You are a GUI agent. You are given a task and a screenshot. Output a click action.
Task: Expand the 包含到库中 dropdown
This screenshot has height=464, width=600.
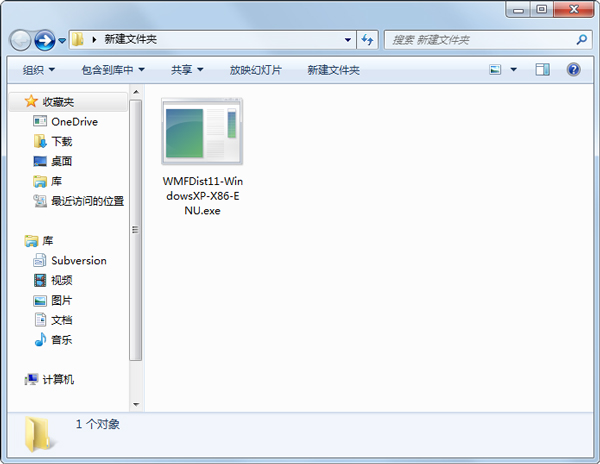pyautogui.click(x=113, y=70)
